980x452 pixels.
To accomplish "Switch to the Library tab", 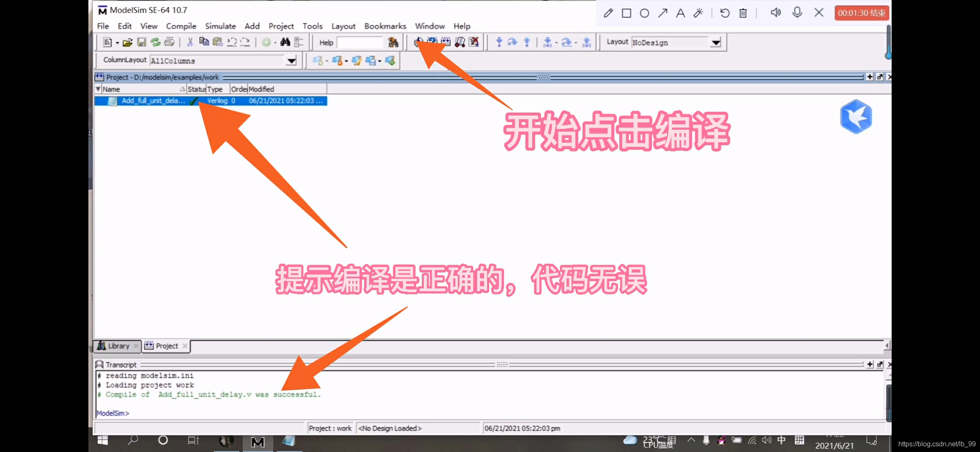I will pyautogui.click(x=119, y=346).
